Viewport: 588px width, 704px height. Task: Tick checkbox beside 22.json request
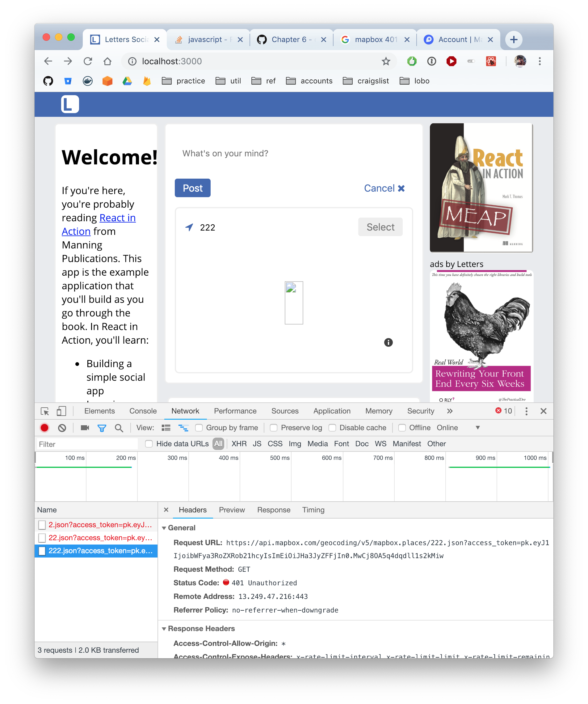point(42,538)
